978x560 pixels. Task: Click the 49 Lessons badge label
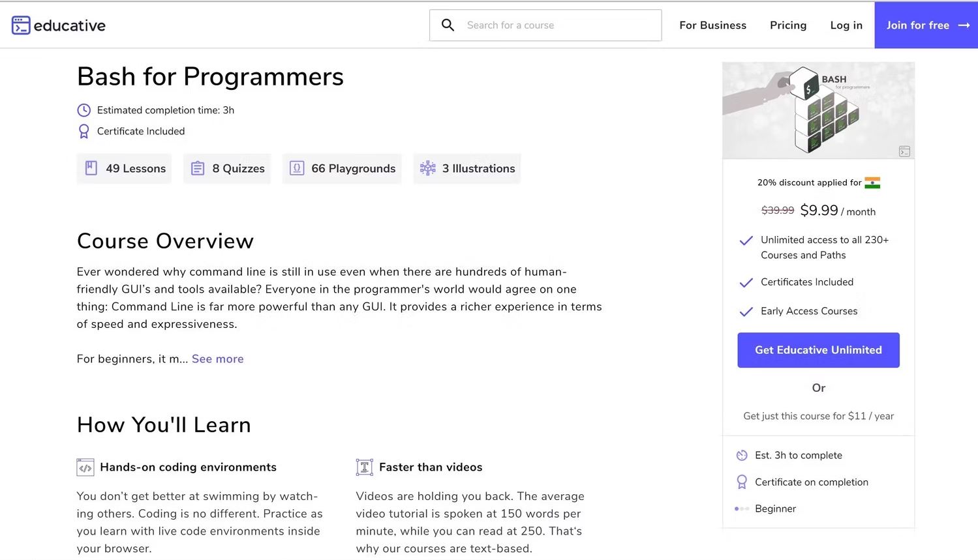click(x=136, y=168)
